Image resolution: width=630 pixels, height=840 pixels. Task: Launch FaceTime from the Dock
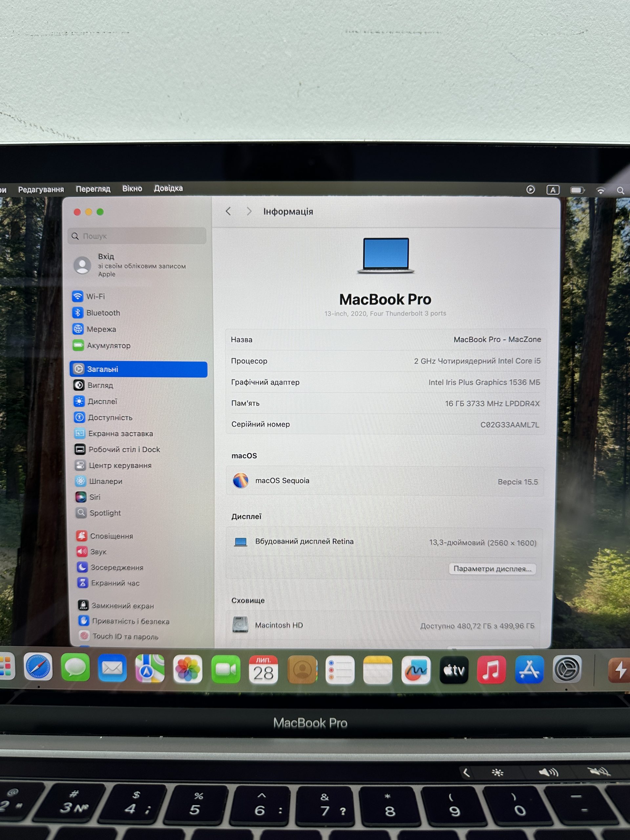pos(225,669)
